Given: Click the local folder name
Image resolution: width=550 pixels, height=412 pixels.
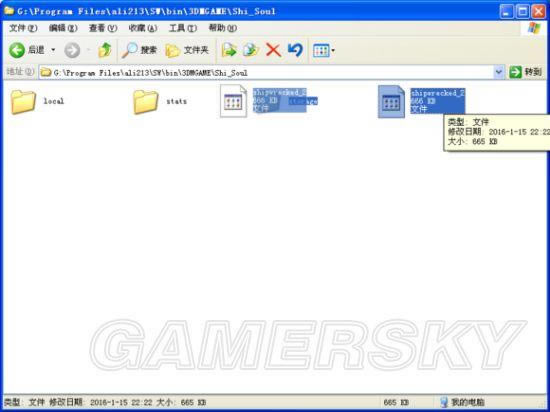Looking at the screenshot, I should coord(54,101).
